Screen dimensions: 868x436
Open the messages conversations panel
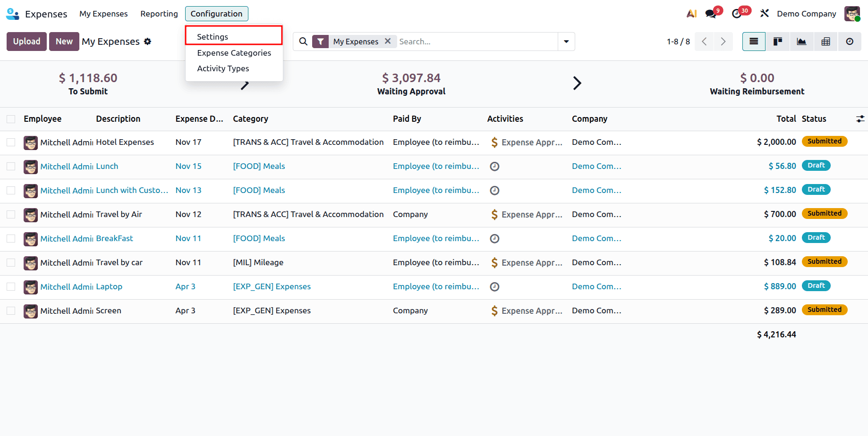711,13
